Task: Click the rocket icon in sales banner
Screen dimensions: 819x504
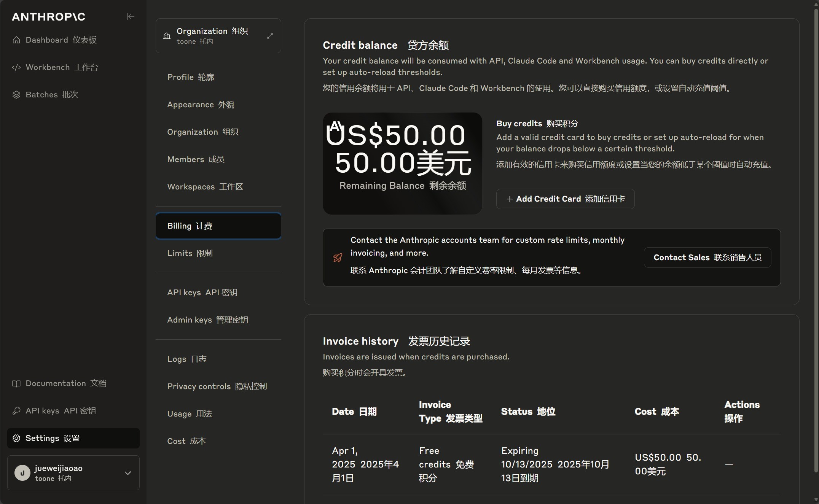Action: click(338, 258)
